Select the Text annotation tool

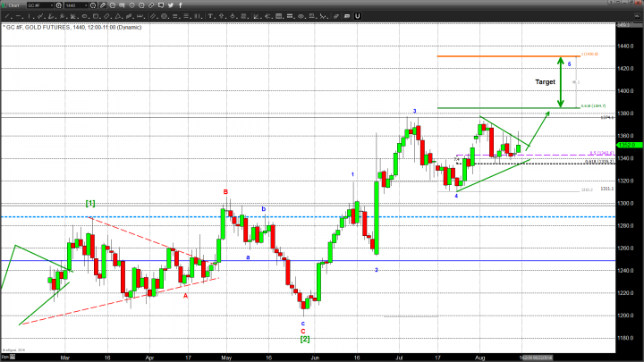[211, 16]
